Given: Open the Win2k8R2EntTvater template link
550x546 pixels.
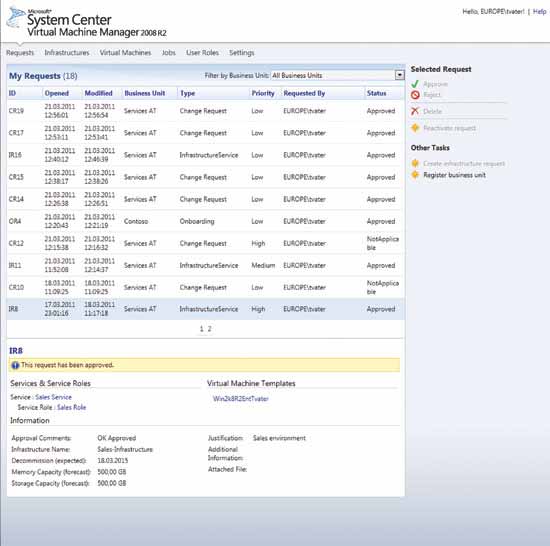Looking at the screenshot, I should tap(241, 399).
